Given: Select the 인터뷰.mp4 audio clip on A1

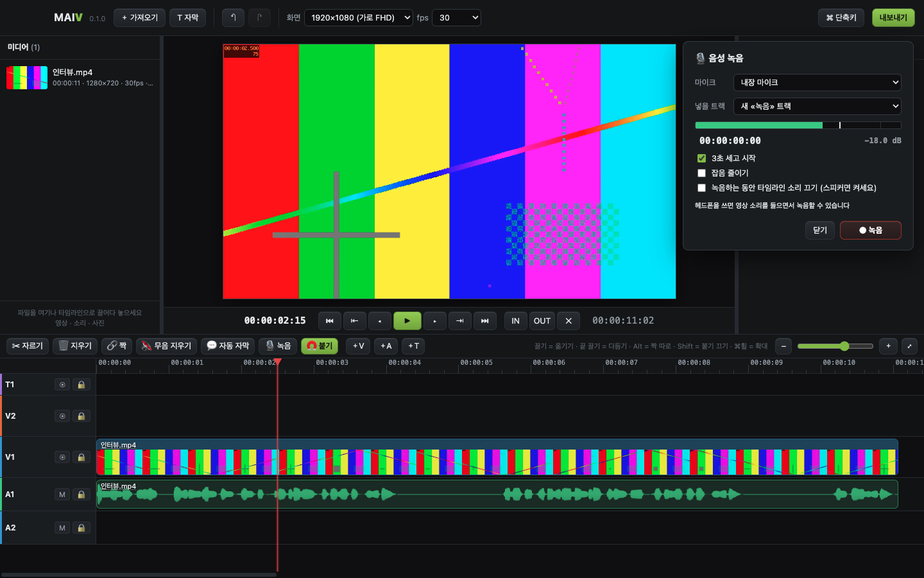Looking at the screenshot, I should (x=497, y=494).
